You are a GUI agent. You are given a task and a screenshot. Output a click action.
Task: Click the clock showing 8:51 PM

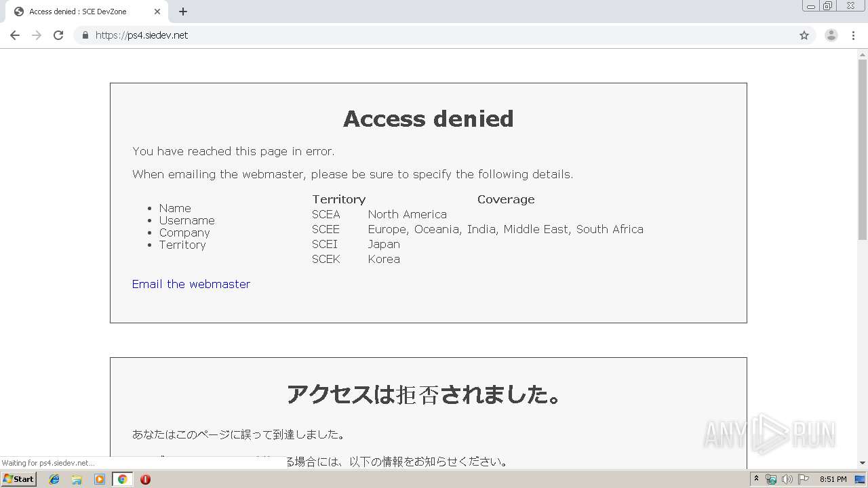[833, 479]
